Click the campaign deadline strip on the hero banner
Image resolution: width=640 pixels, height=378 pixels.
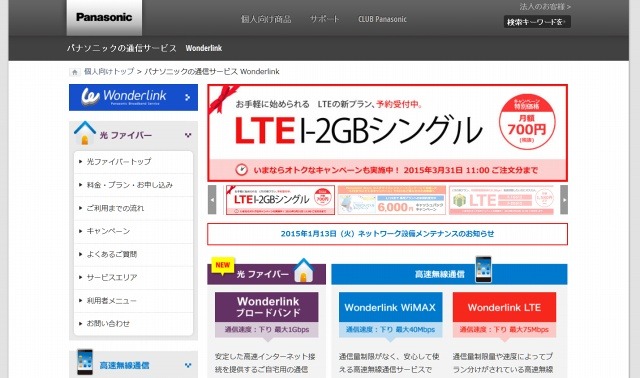387,170
